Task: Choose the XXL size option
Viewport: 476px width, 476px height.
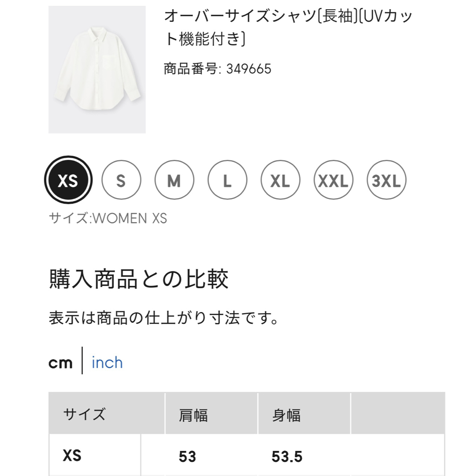Action: point(333,180)
